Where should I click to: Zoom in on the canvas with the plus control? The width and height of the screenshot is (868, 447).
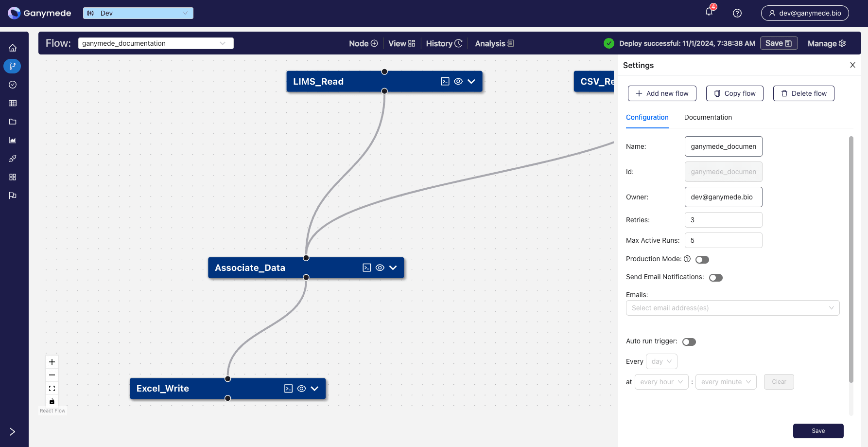click(x=52, y=362)
